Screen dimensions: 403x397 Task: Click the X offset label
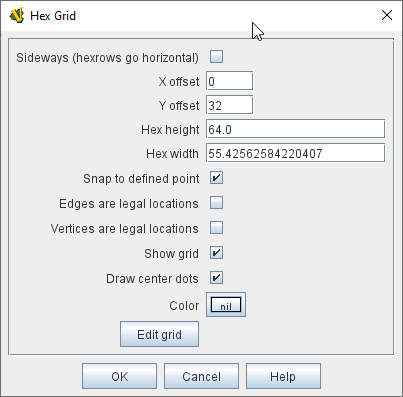click(179, 82)
